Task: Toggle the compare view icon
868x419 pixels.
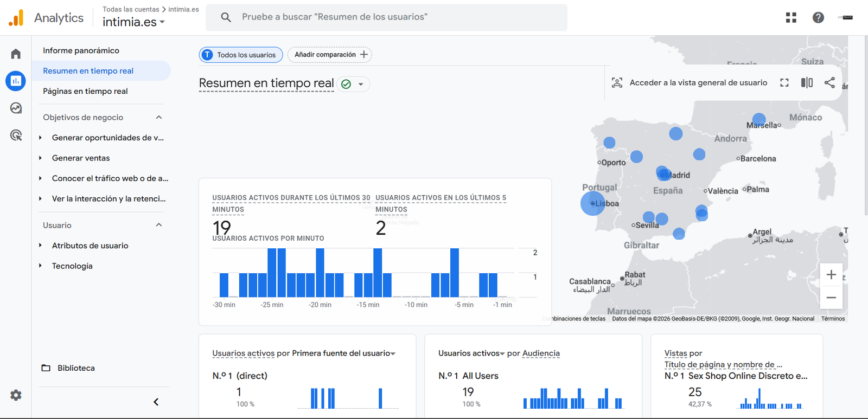Action: pyautogui.click(x=807, y=82)
